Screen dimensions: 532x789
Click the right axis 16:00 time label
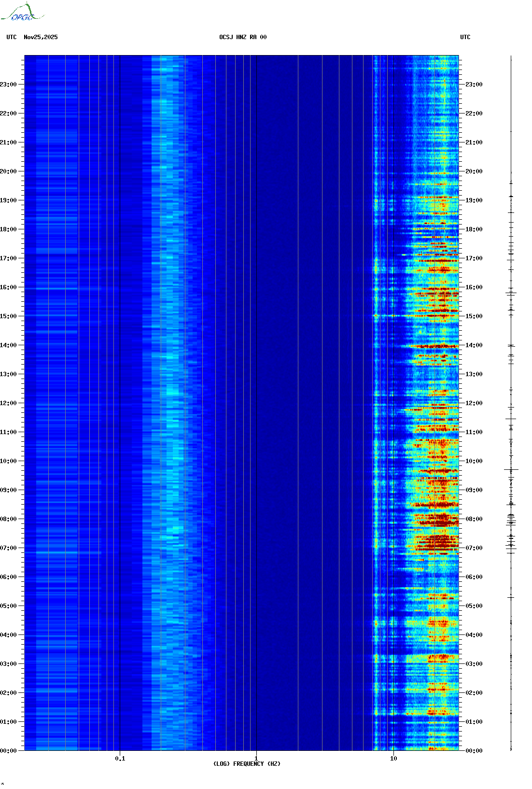[474, 287]
